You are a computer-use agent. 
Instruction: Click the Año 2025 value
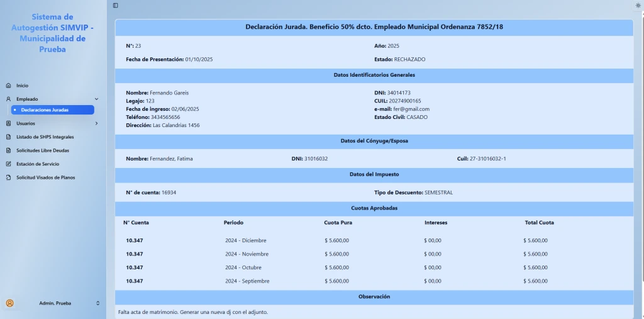pos(393,46)
